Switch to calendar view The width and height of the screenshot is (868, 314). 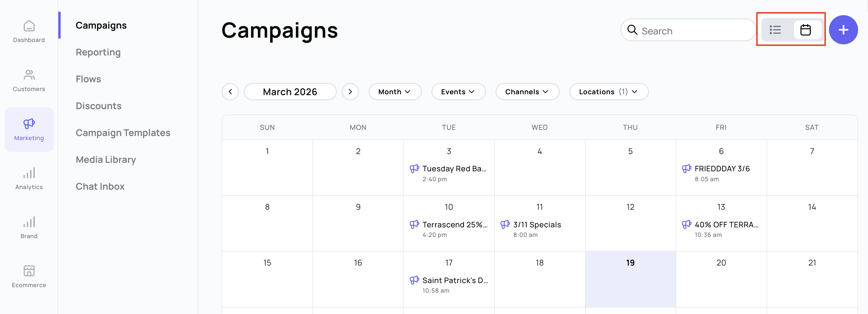tap(805, 30)
